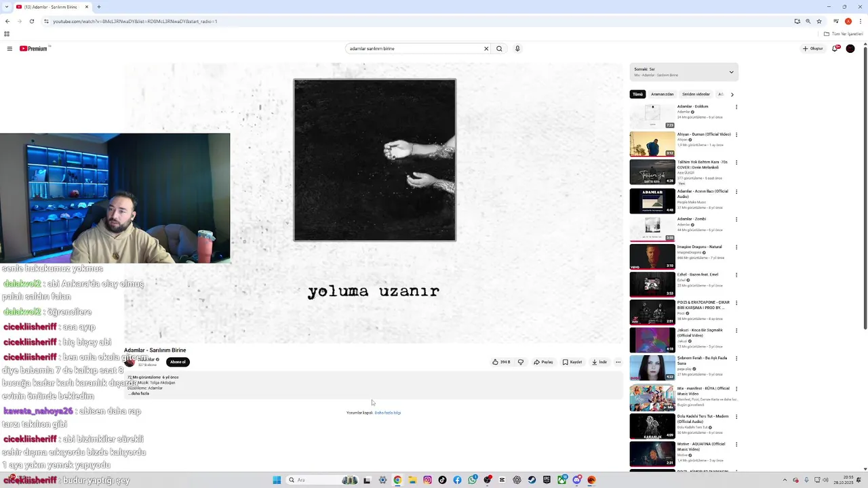This screenshot has height=488, width=868.
Task: Open Tüm Yer İşaretleri bookmarks folder
Action: [x=844, y=34]
